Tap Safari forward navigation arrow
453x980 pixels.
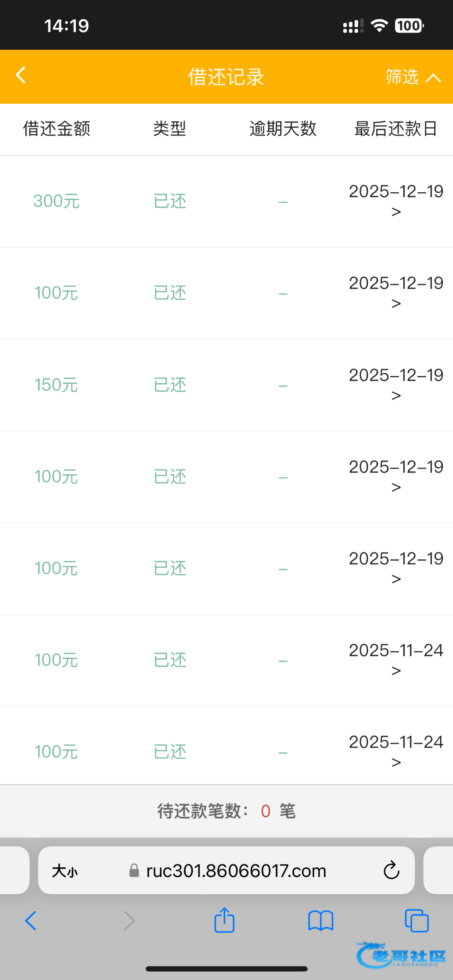tap(129, 921)
